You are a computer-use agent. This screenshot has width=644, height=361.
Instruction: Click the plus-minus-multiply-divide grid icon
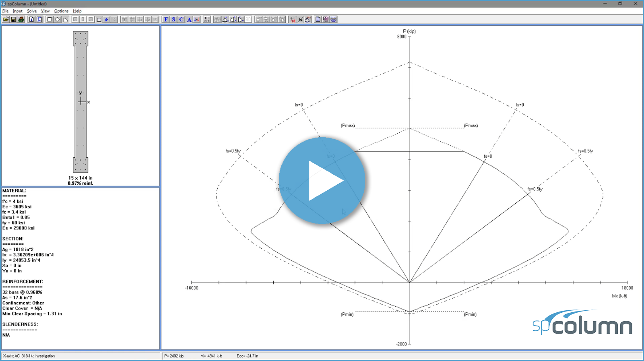click(x=207, y=19)
